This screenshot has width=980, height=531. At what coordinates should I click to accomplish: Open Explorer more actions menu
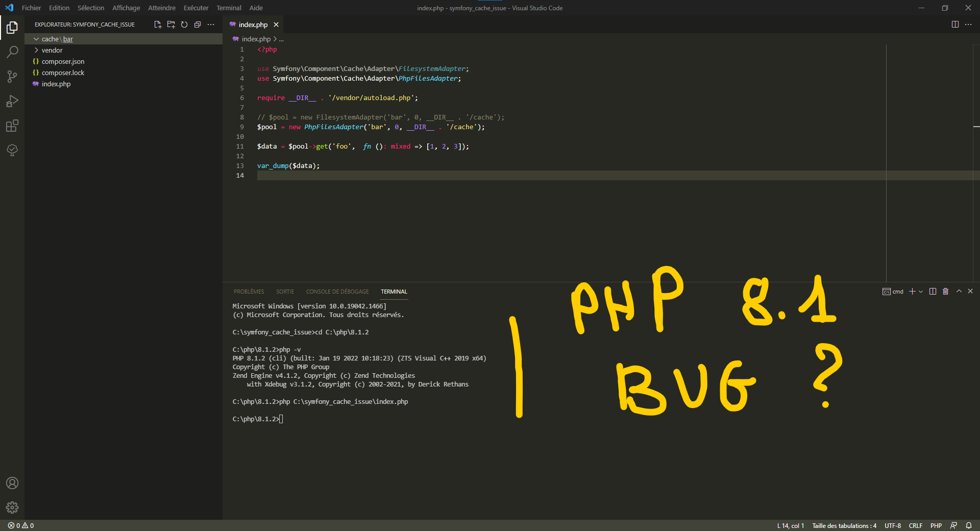click(211, 25)
